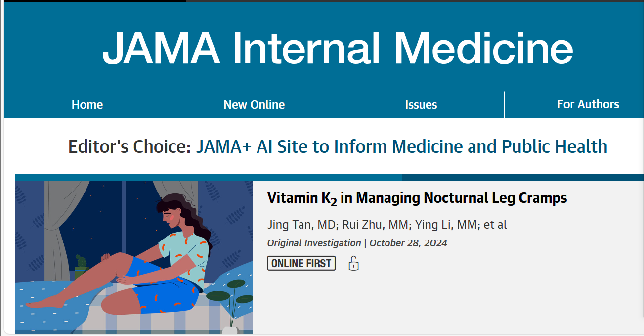This screenshot has width=644, height=336.
Task: Click the JAMA Internal Medicine site title
Action: coord(338,48)
